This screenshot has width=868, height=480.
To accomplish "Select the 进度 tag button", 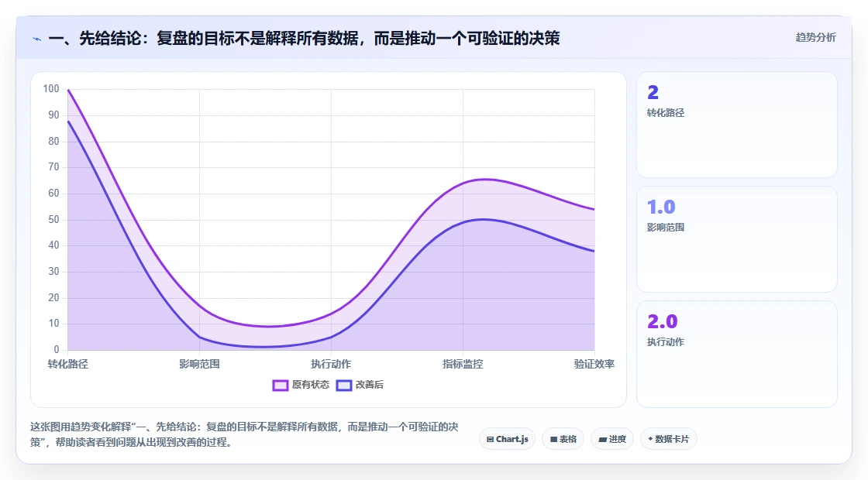I will click(611, 439).
